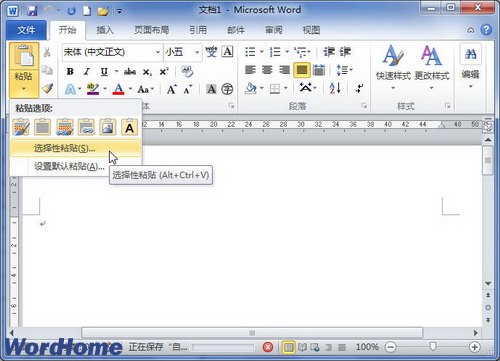Click the Clear Formatting eraser icon
Image resolution: width=500 pixels, height=361 pixels.
tap(187, 71)
